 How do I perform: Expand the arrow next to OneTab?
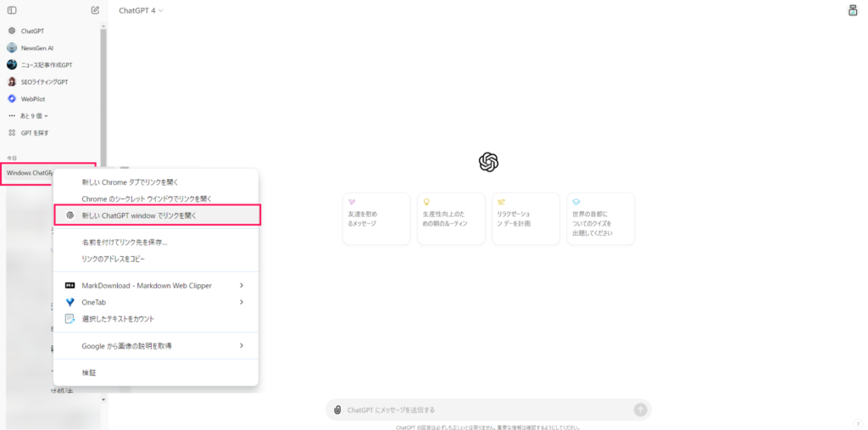pyautogui.click(x=242, y=302)
